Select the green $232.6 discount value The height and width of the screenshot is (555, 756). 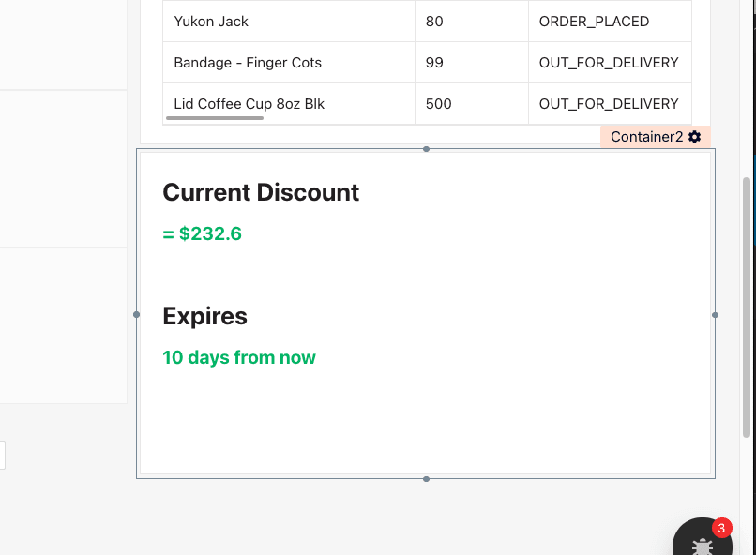[203, 233]
